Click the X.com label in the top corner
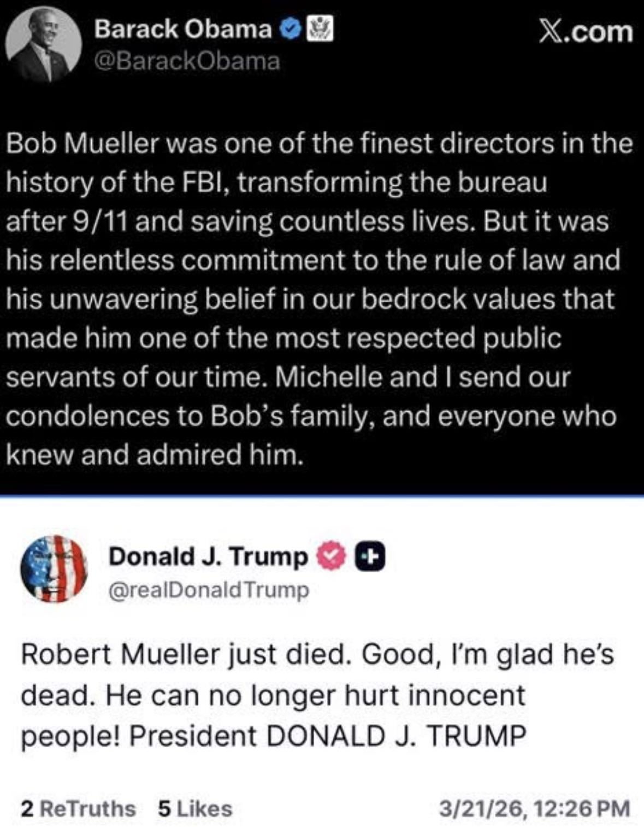Viewport: 644px width, 827px height. click(586, 32)
